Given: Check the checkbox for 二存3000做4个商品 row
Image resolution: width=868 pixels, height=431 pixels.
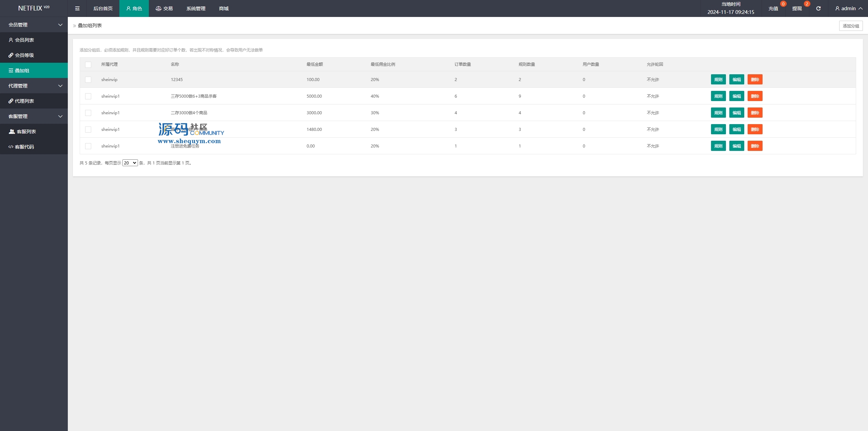Looking at the screenshot, I should pos(88,113).
